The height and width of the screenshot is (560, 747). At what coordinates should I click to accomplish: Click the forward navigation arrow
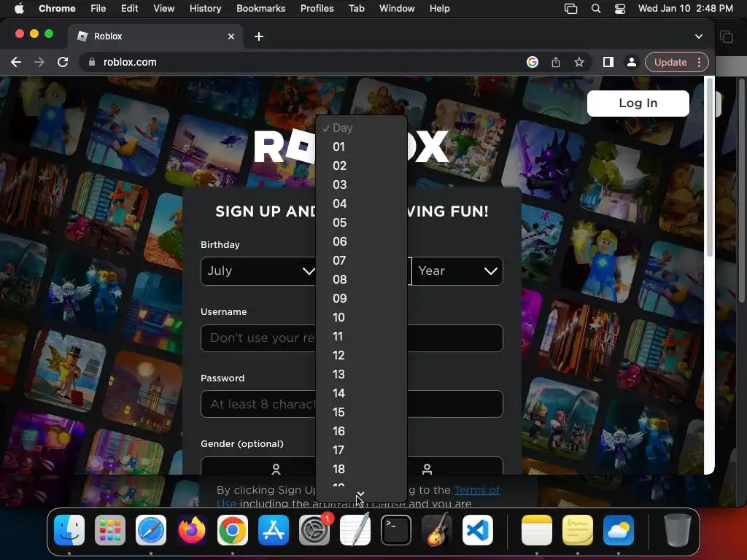tap(39, 63)
